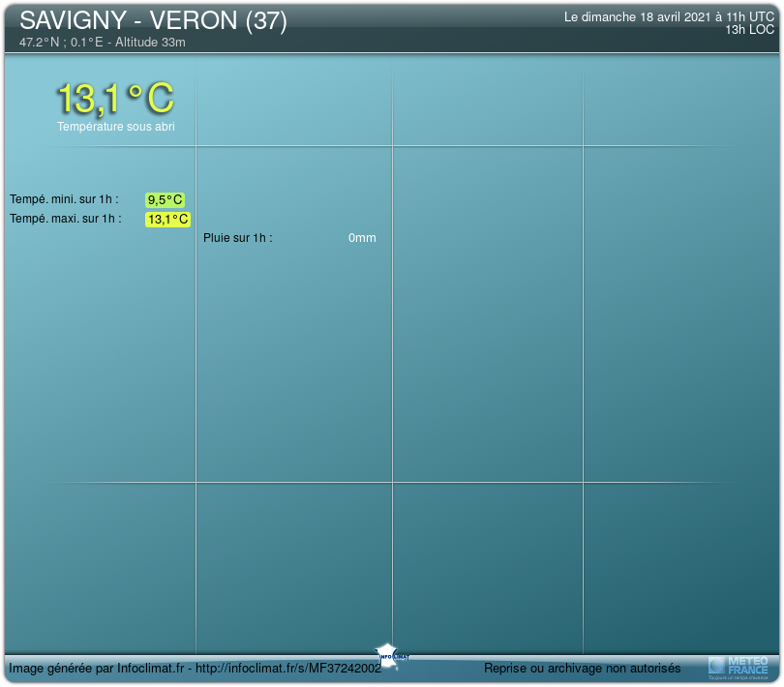Click the 47.2°N ; 0.1°E coordinates
This screenshot has height=687, width=784.
click(60, 43)
